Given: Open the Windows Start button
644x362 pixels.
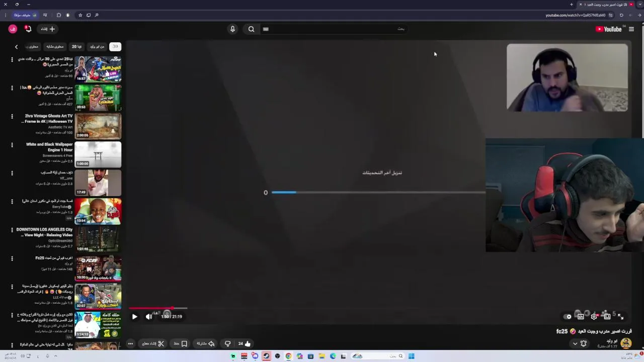Looking at the screenshot, I should (x=411, y=356).
